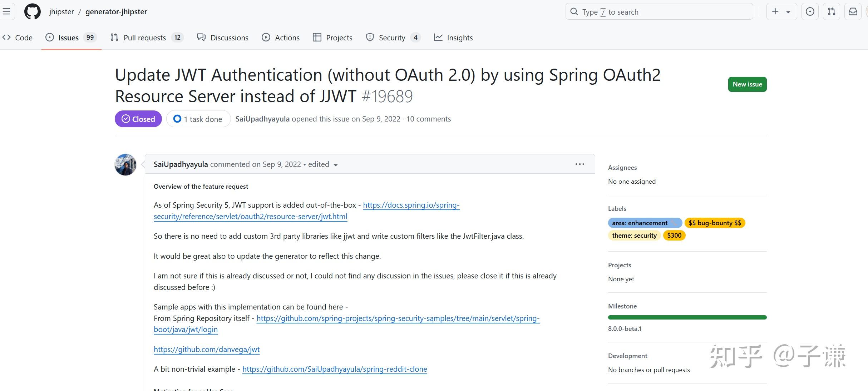Switch to the Projects tab

332,38
